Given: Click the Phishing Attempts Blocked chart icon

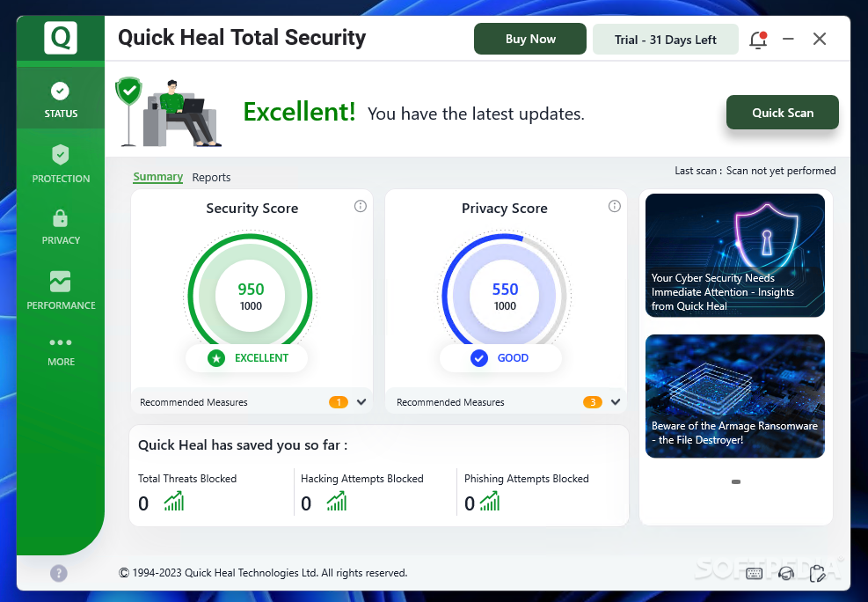Looking at the screenshot, I should [x=489, y=501].
